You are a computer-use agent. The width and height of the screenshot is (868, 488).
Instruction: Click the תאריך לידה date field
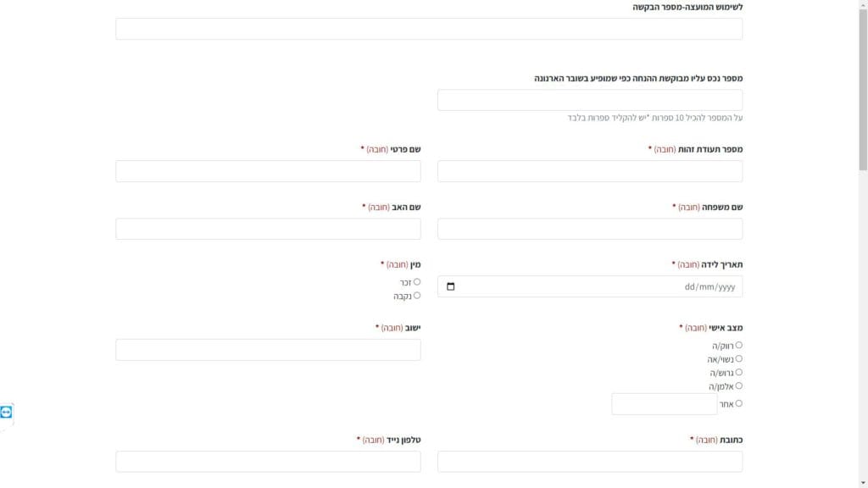pos(593,286)
